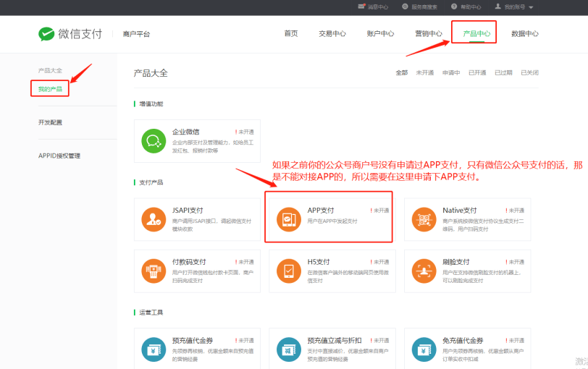Click the 免充值代金券 product title
Image resolution: width=588 pixels, height=369 pixels.
[463, 340]
